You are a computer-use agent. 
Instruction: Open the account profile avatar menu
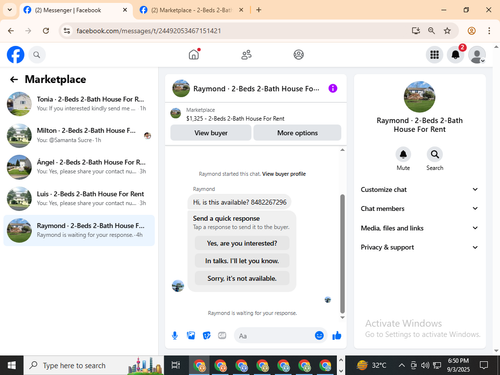[477, 55]
